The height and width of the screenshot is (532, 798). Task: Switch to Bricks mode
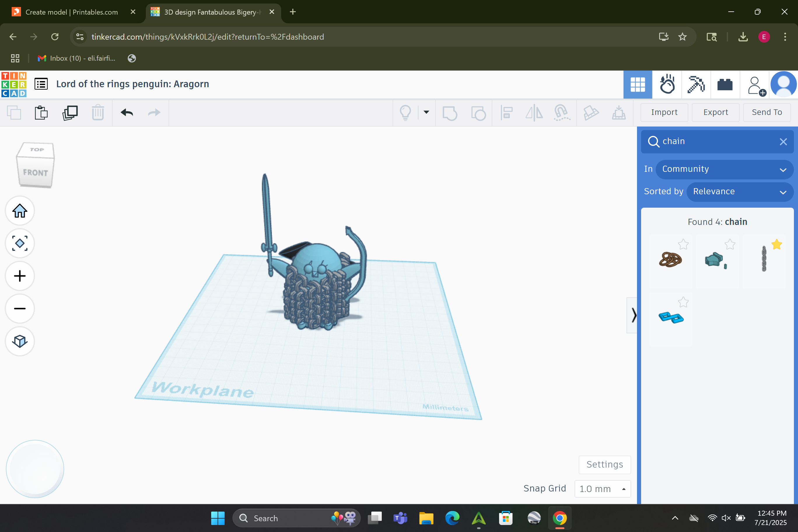tap(725, 85)
